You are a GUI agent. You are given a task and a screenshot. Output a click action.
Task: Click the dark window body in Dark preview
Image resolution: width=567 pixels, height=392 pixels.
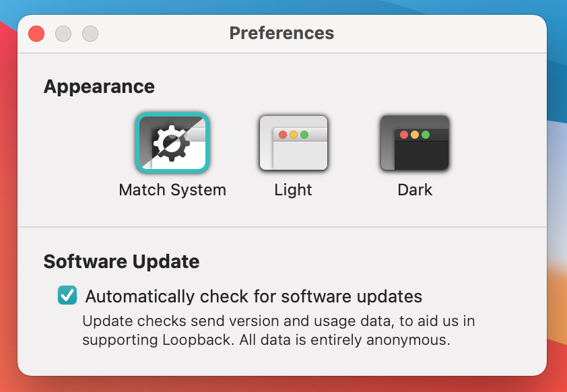(x=422, y=155)
